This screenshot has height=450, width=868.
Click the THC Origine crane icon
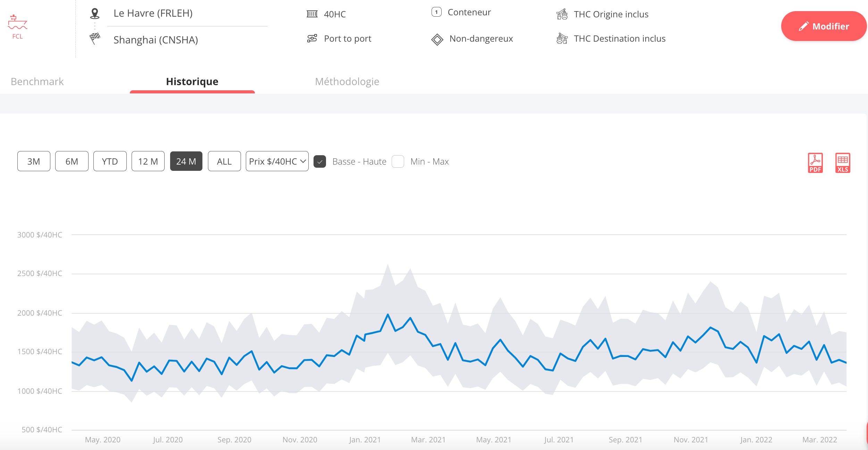562,14
